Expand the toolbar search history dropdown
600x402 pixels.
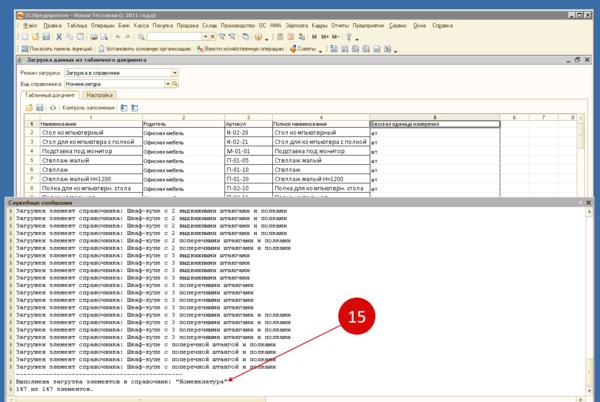205,37
